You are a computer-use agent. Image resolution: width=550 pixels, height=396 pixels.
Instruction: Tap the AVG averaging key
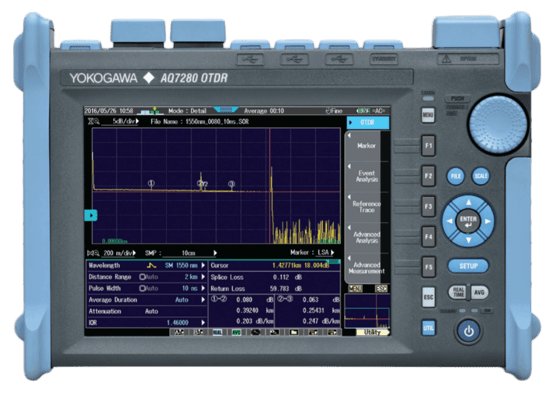(x=479, y=292)
